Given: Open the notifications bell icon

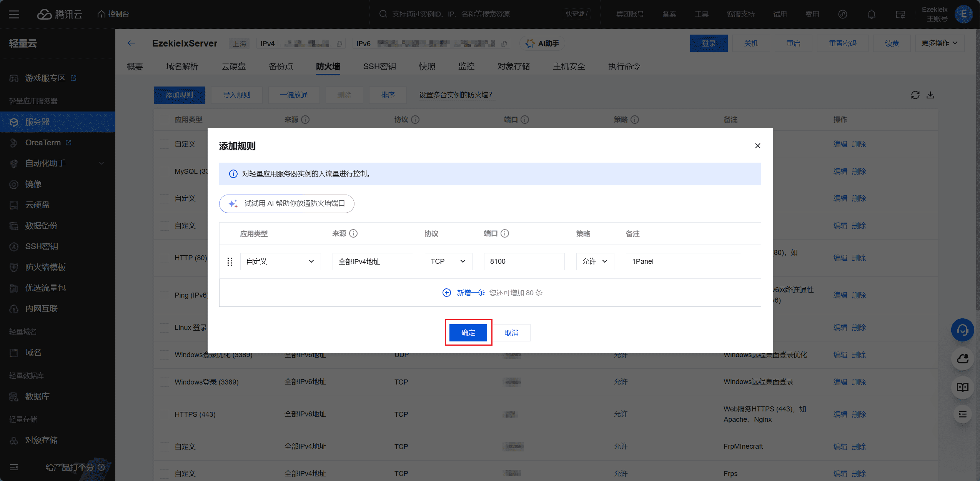Looking at the screenshot, I should (872, 14).
